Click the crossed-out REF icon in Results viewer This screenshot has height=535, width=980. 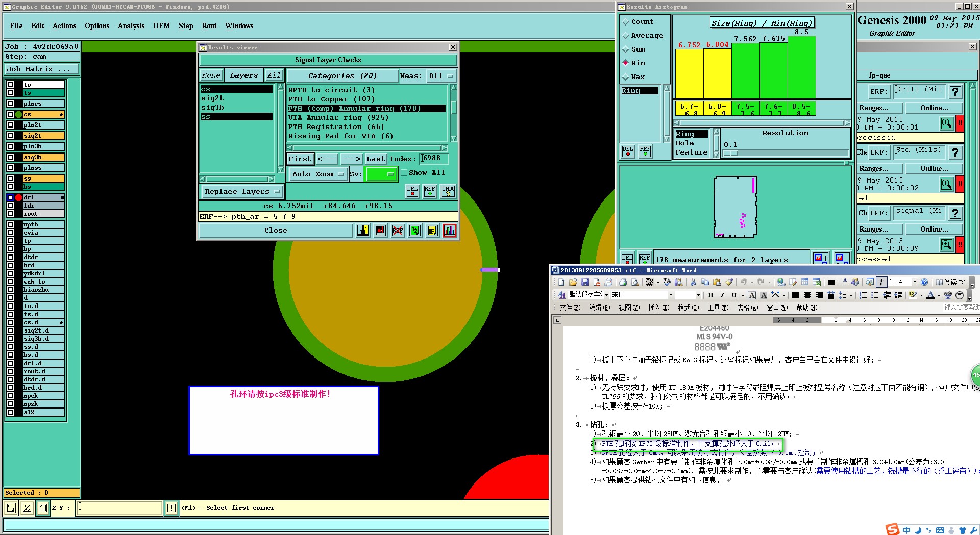coord(398,231)
